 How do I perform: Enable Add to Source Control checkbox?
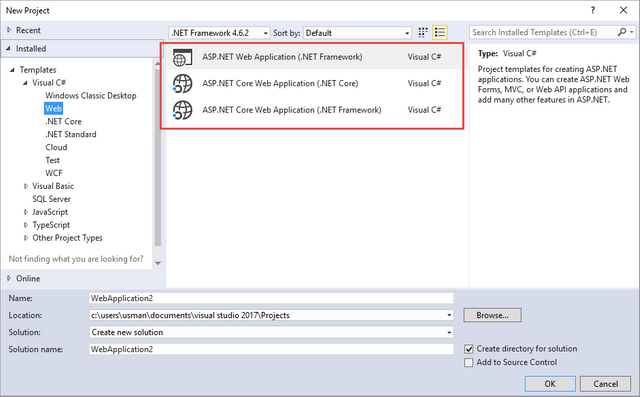pos(469,362)
